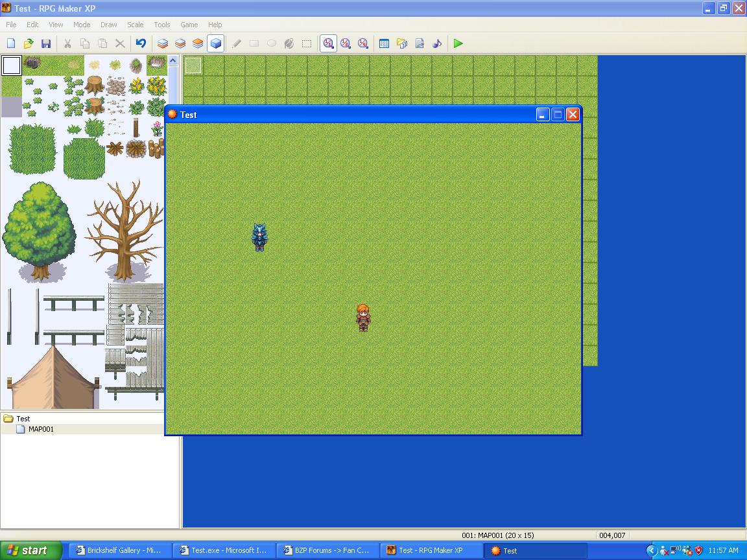Open the Sound Test

click(x=436, y=43)
